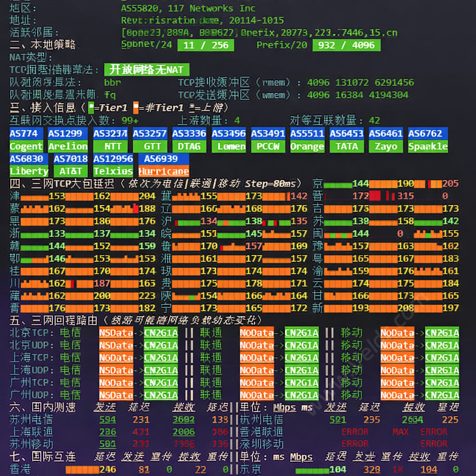This screenshot has width=476, height=476.
Task: Click latency value '246' in 香港 row
Action: tap(107, 469)
